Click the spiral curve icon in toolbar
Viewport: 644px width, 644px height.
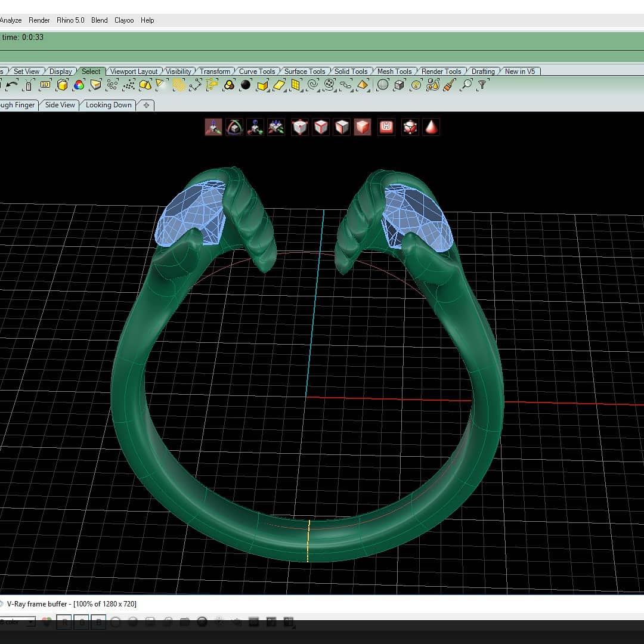(313, 85)
